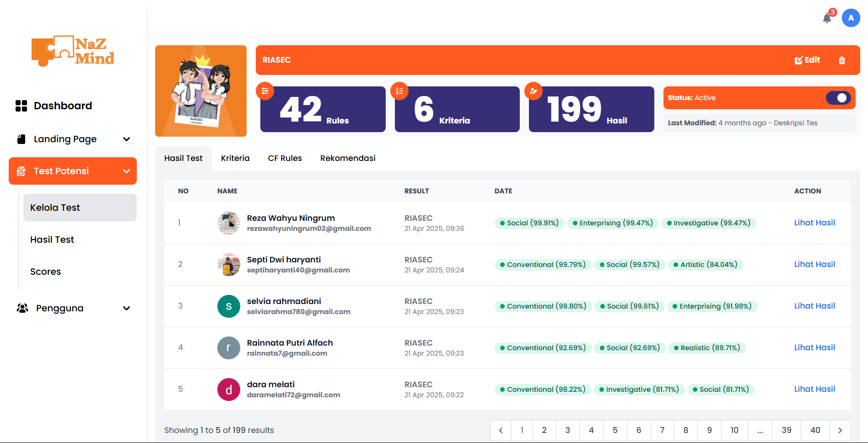Click the NaZ Mind logo
868x443 pixels.
point(73,51)
